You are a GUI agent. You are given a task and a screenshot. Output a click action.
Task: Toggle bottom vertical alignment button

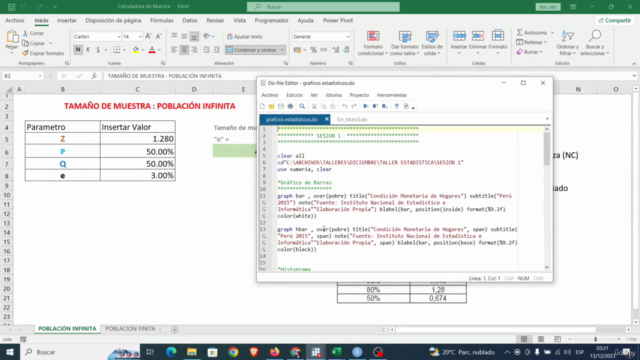[x=194, y=36]
